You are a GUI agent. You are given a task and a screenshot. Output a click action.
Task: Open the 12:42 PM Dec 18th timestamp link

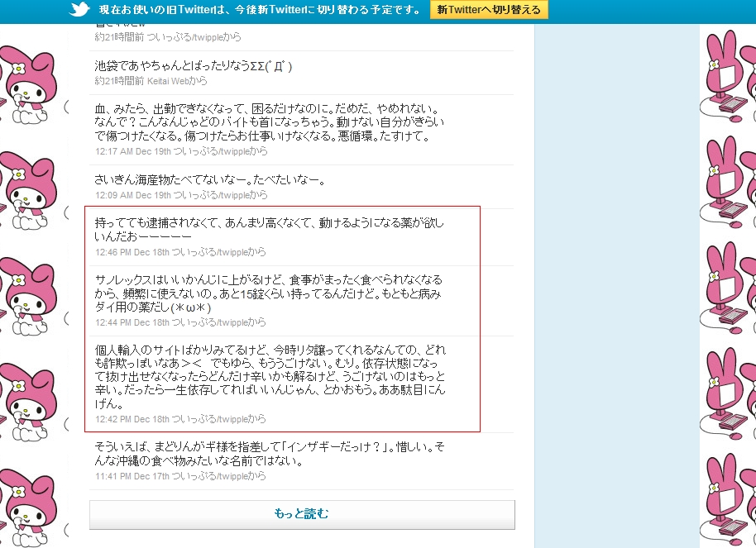click(x=132, y=419)
